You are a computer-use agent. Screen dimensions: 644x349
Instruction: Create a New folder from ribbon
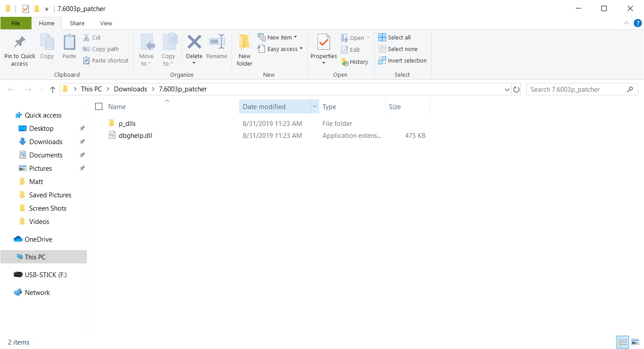tap(244, 50)
